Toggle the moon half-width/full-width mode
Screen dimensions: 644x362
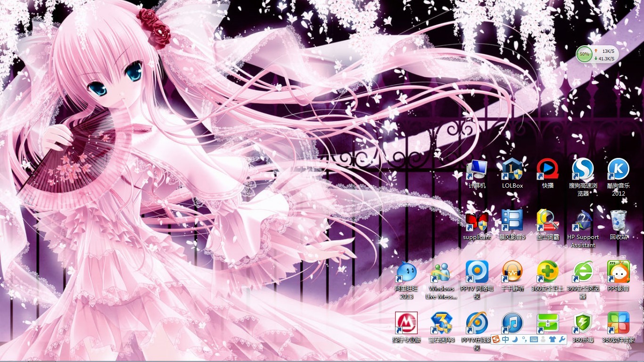[x=515, y=339]
